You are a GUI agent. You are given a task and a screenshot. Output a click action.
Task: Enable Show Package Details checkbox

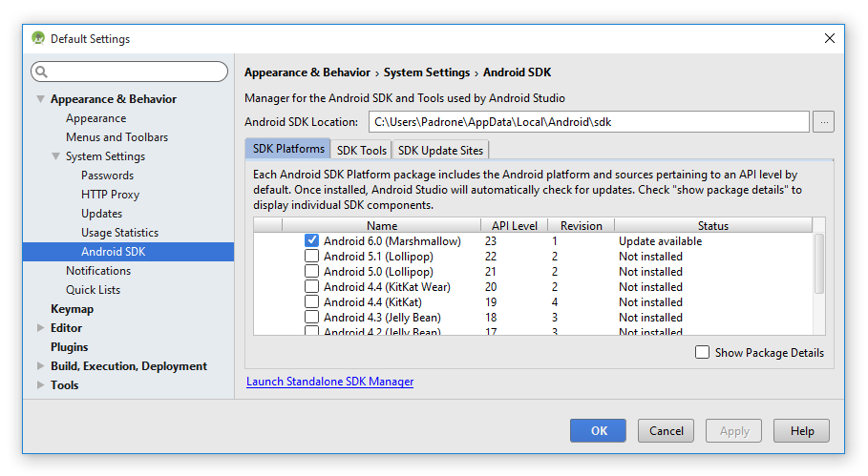(x=702, y=352)
